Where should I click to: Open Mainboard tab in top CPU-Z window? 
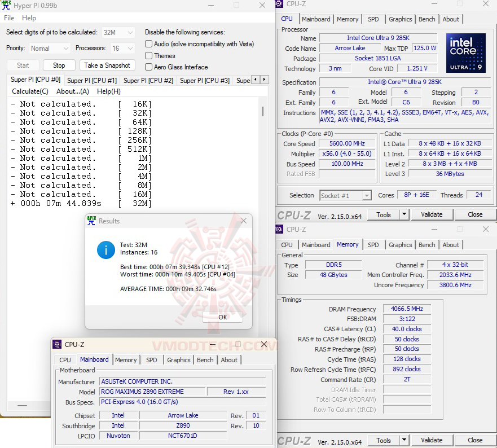(316, 19)
